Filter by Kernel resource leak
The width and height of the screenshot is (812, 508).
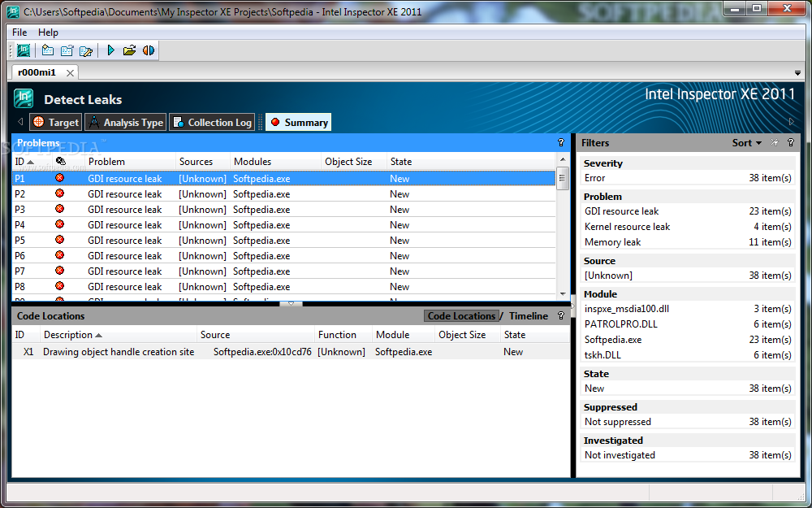coord(688,227)
